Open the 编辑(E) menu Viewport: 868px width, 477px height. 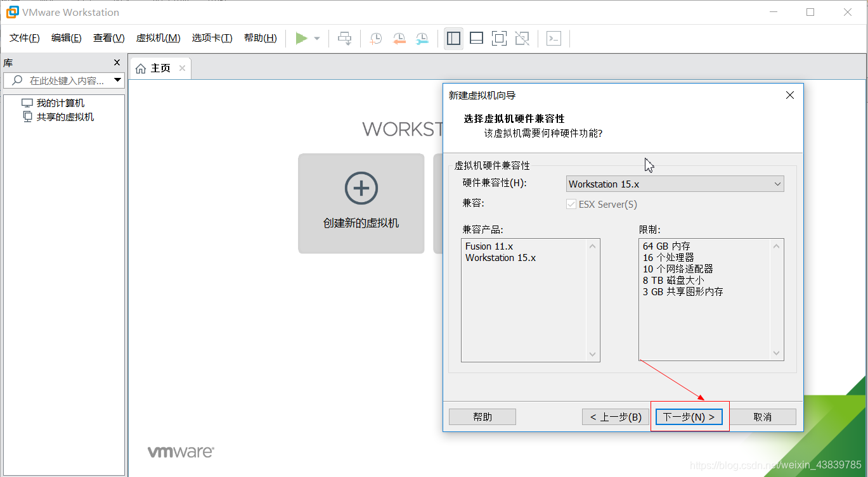pos(67,38)
